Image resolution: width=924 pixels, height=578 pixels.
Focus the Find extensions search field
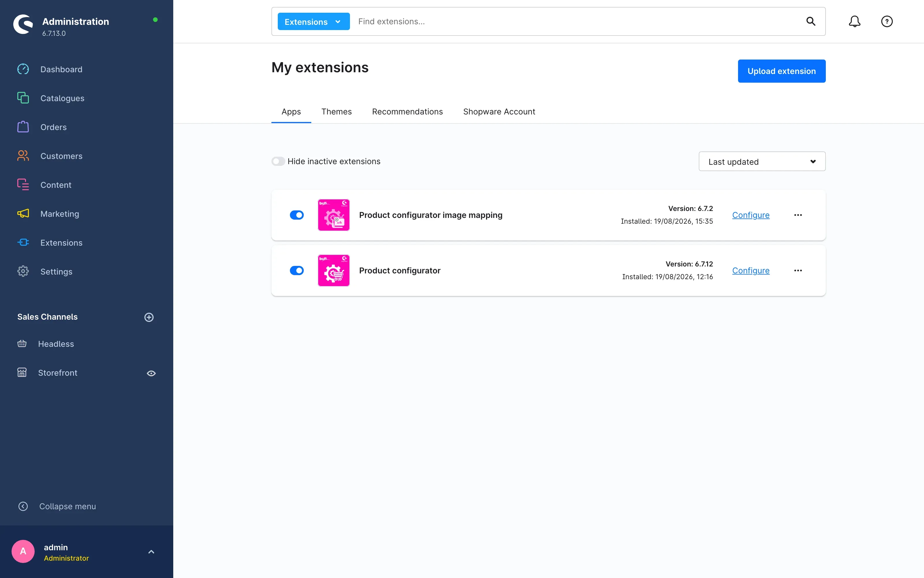coord(577,21)
